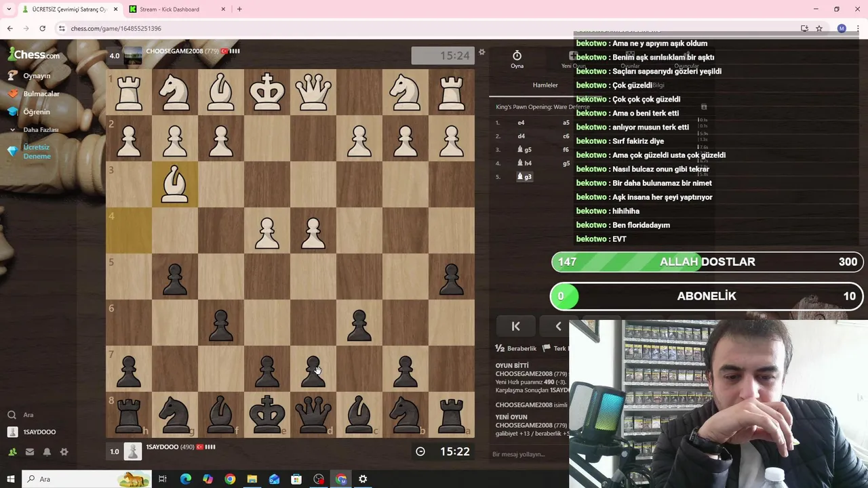The width and height of the screenshot is (868, 488).
Task: Select the black king on e8
Action: [267, 414]
